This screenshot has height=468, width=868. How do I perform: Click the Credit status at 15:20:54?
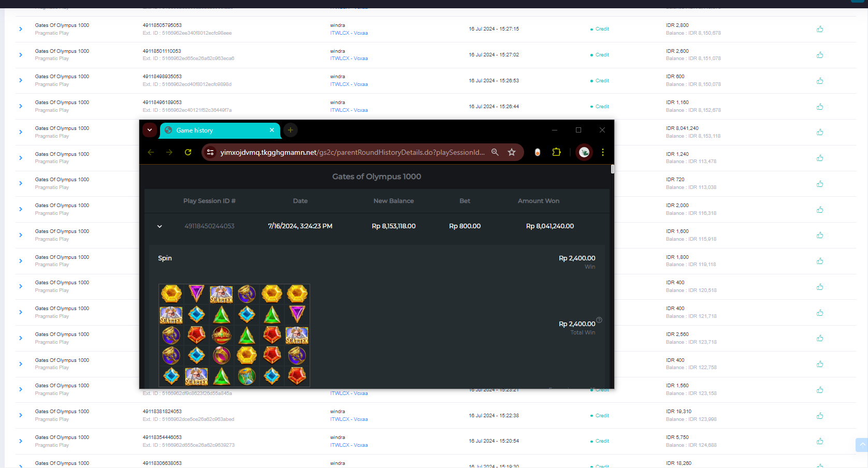tap(600, 441)
